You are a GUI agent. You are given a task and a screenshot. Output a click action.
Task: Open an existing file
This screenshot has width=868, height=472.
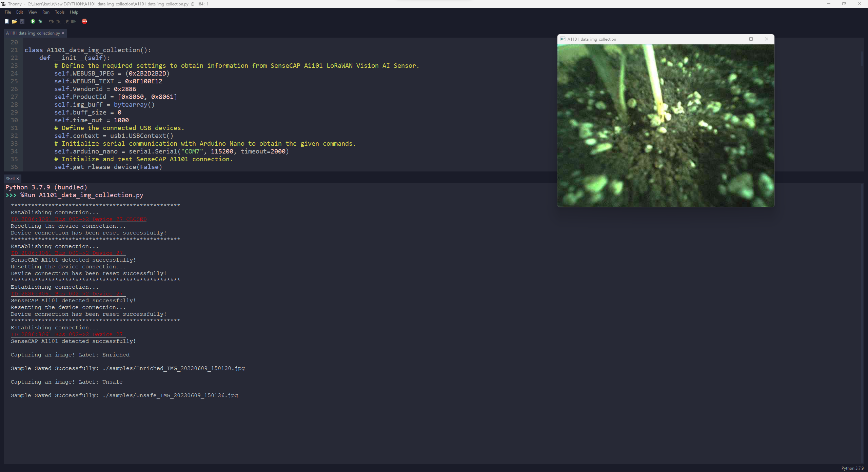click(x=15, y=21)
